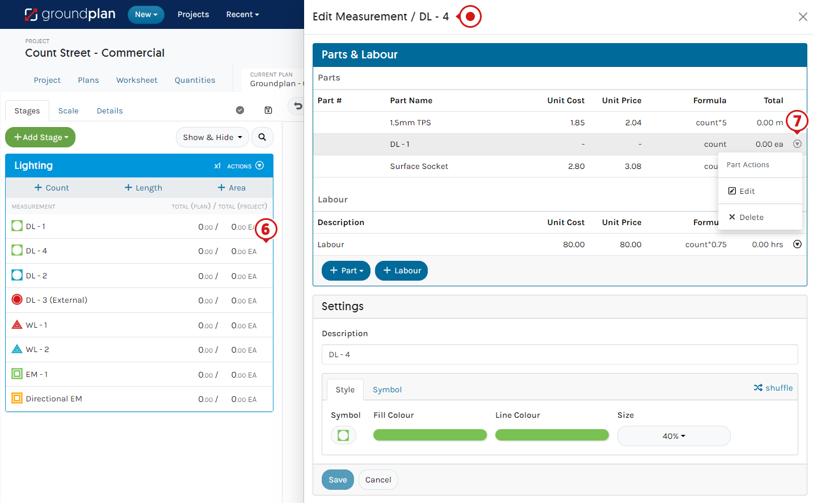Open Lighting stage actions circle arrow
This screenshot has width=817, height=504.
tap(260, 166)
